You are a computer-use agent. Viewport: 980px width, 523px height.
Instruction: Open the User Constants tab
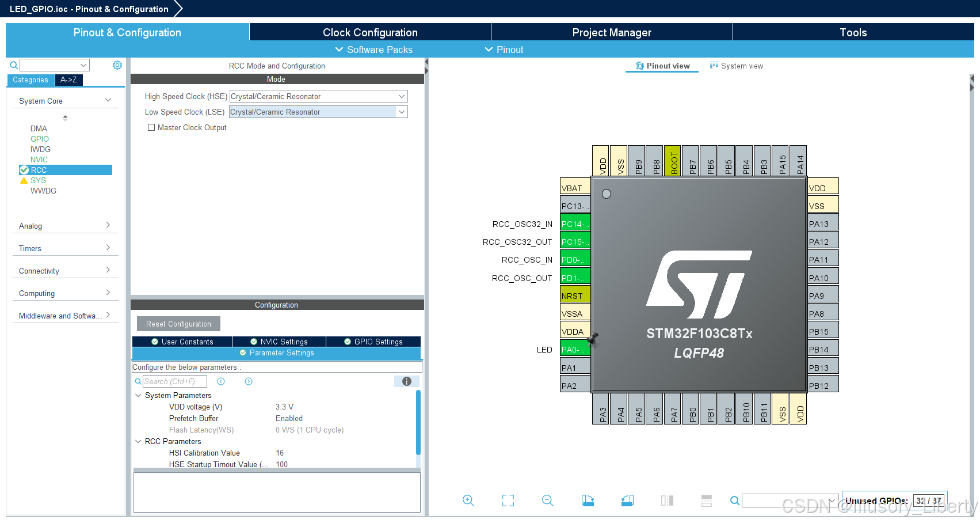(182, 342)
